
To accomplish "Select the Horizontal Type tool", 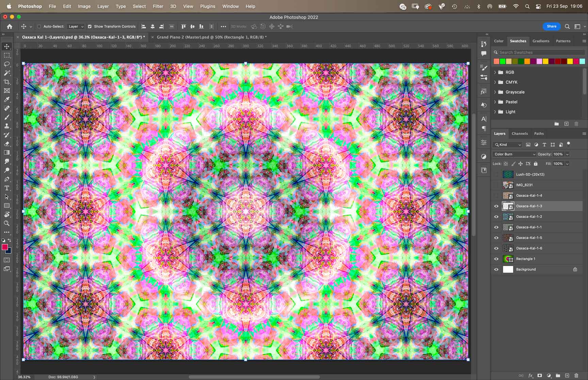I will pos(7,188).
